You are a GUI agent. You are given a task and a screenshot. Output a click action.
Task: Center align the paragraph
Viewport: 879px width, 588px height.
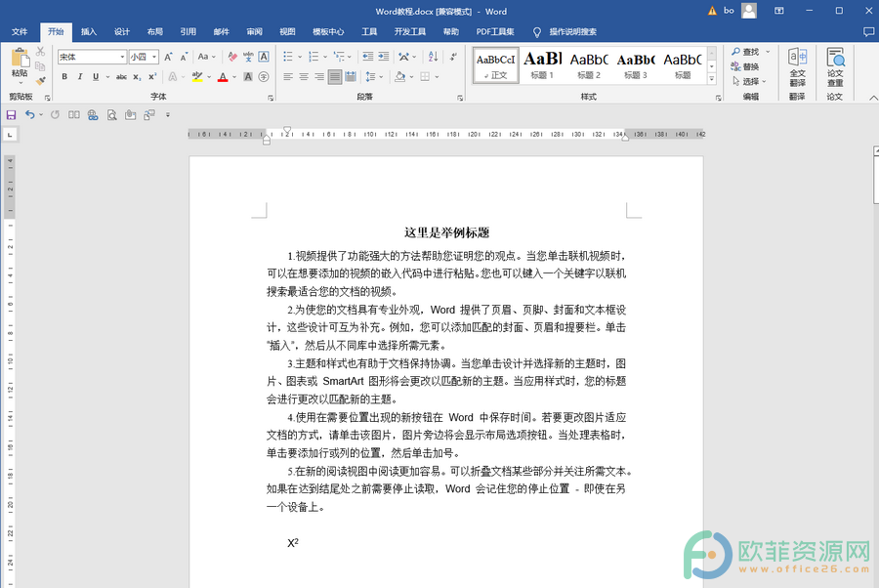pos(304,77)
